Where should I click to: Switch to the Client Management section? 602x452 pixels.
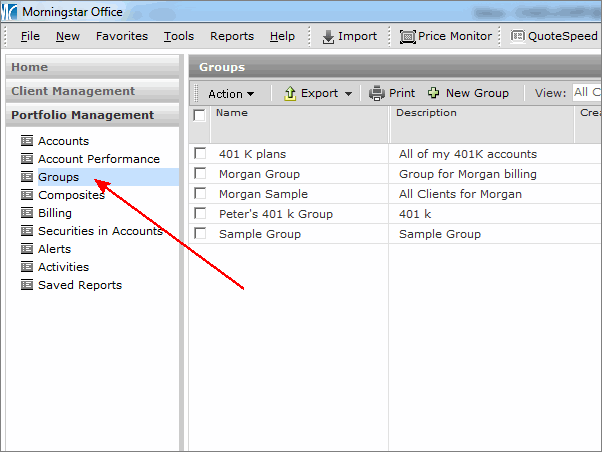coord(73,91)
